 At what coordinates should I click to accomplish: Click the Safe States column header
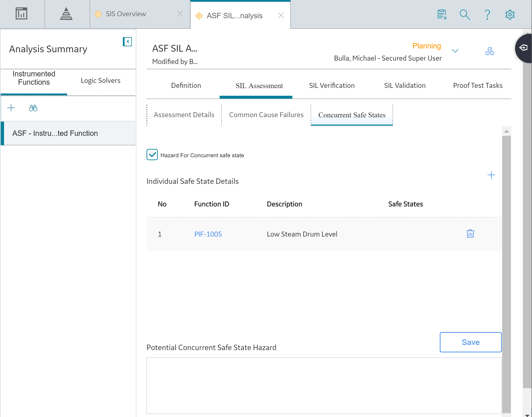pos(406,204)
